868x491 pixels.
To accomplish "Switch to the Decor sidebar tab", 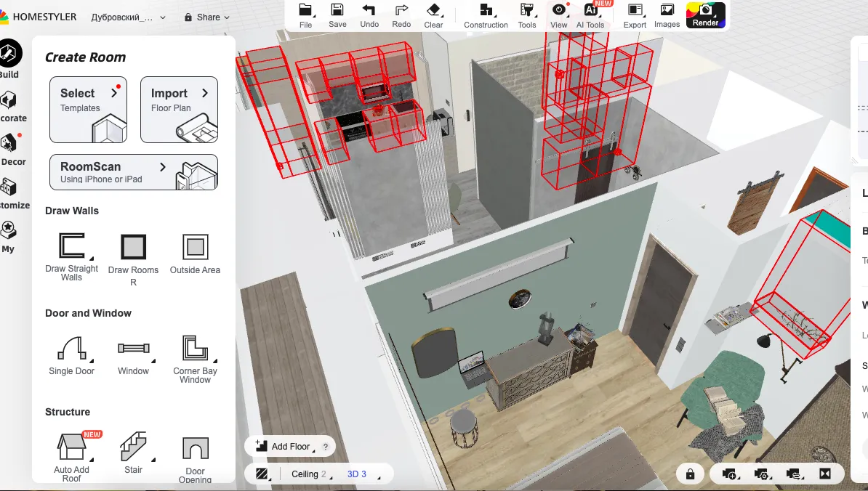I will (10, 149).
